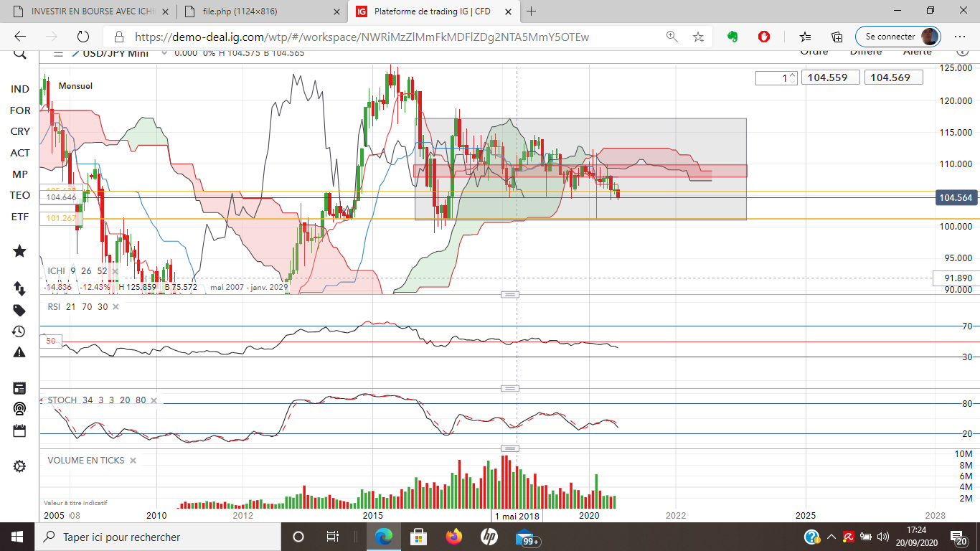This screenshot has height=551, width=980.
Task: Click the sell price 104.559 button
Action: coord(830,77)
